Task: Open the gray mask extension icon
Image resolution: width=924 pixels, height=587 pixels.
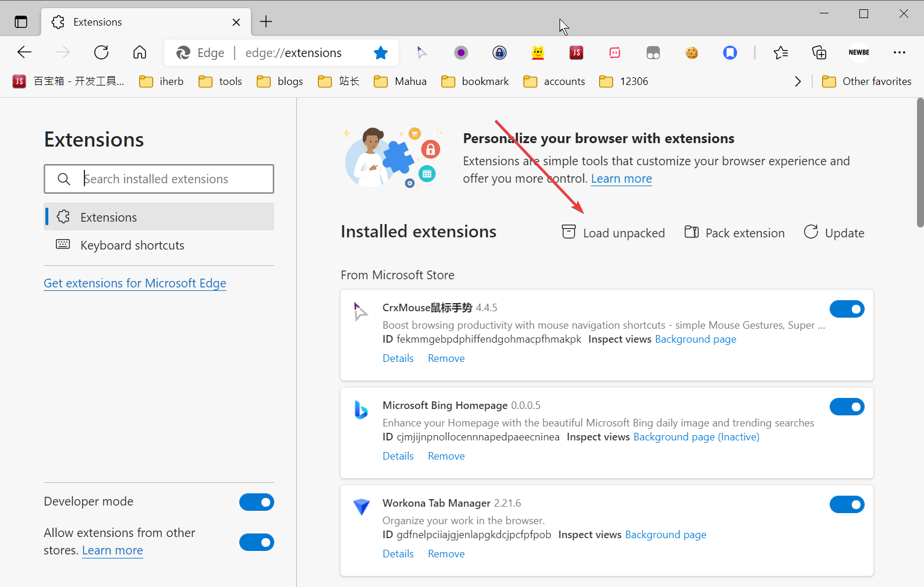Action: tap(653, 53)
